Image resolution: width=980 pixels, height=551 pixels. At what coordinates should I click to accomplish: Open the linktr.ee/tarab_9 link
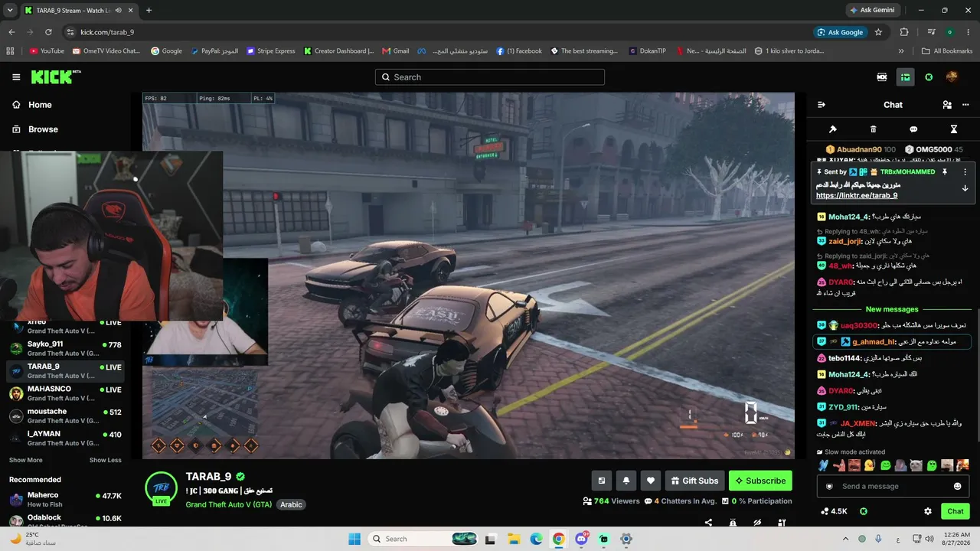coord(857,196)
